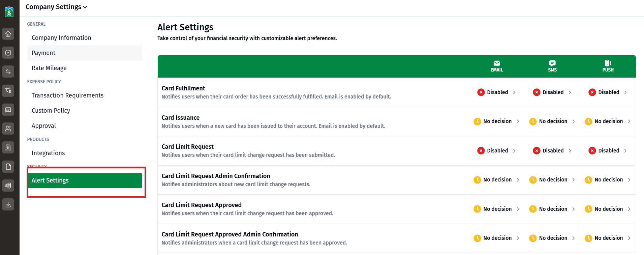Click the PUSH phone column icon

608,63
